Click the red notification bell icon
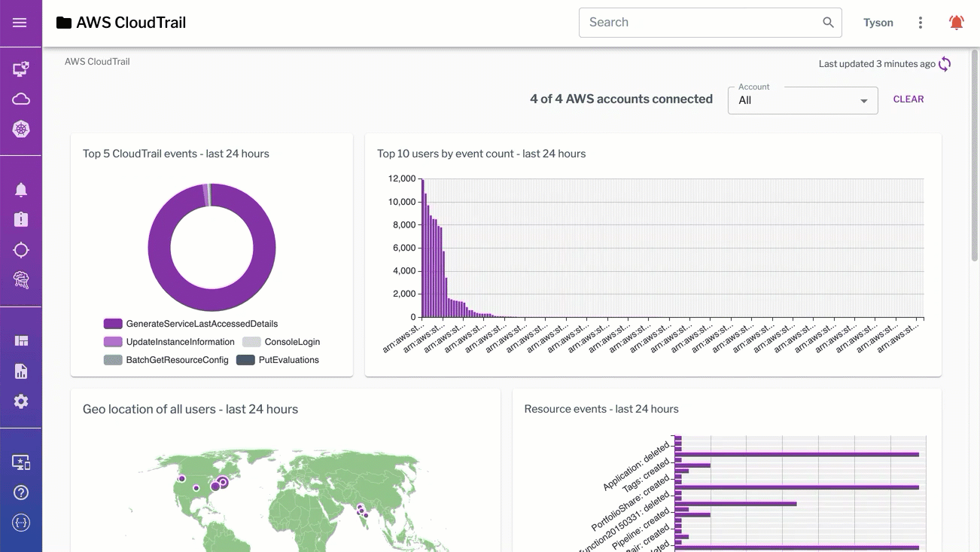Viewport: 980px width, 552px height. pos(956,23)
